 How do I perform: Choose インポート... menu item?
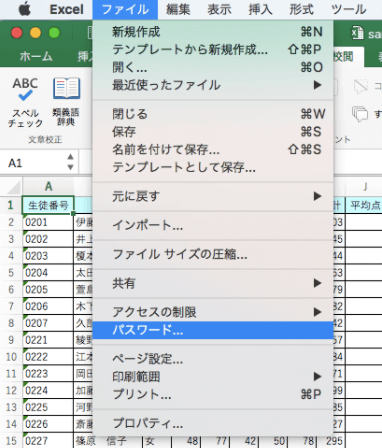coord(213,225)
